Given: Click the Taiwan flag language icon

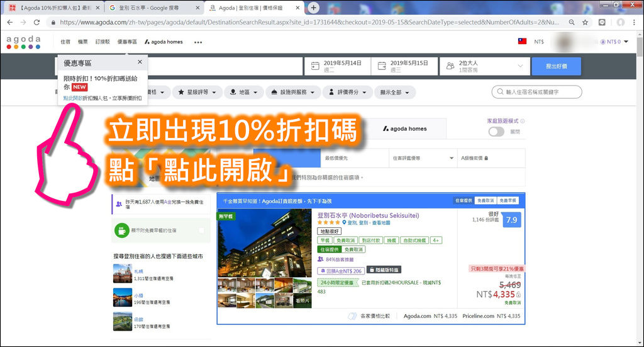Looking at the screenshot, I should coord(522,41).
